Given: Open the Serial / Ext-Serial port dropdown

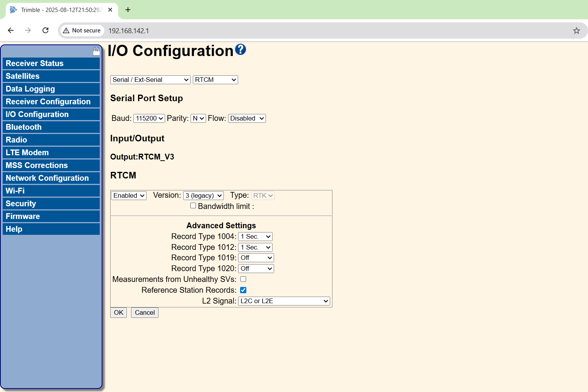Looking at the screenshot, I should point(150,80).
